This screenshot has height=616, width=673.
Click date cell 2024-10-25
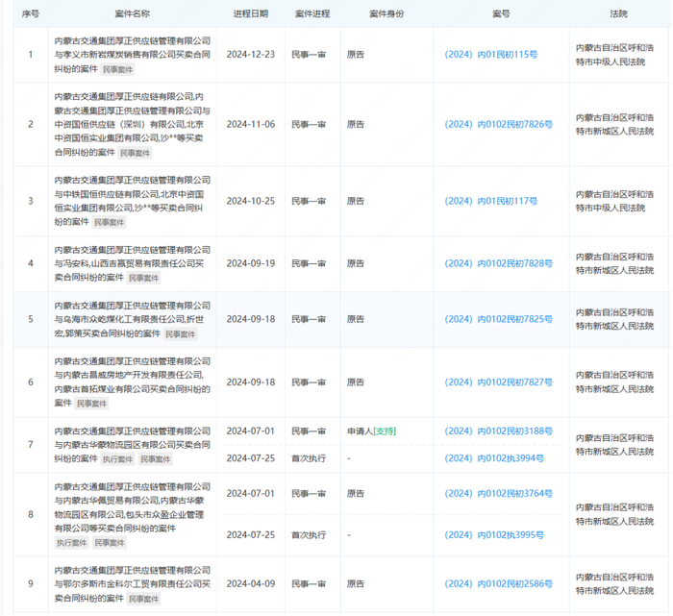tap(251, 201)
